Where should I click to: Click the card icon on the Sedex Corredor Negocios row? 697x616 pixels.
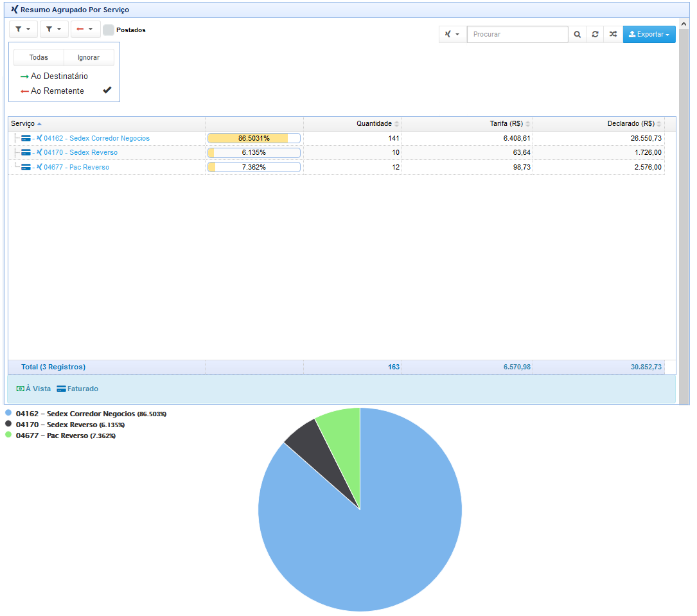(26, 138)
